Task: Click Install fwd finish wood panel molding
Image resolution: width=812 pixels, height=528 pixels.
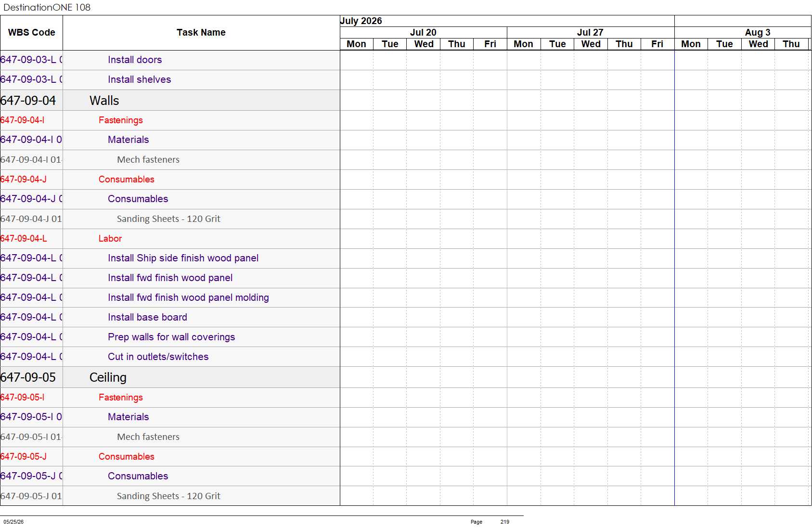Action: (x=188, y=297)
